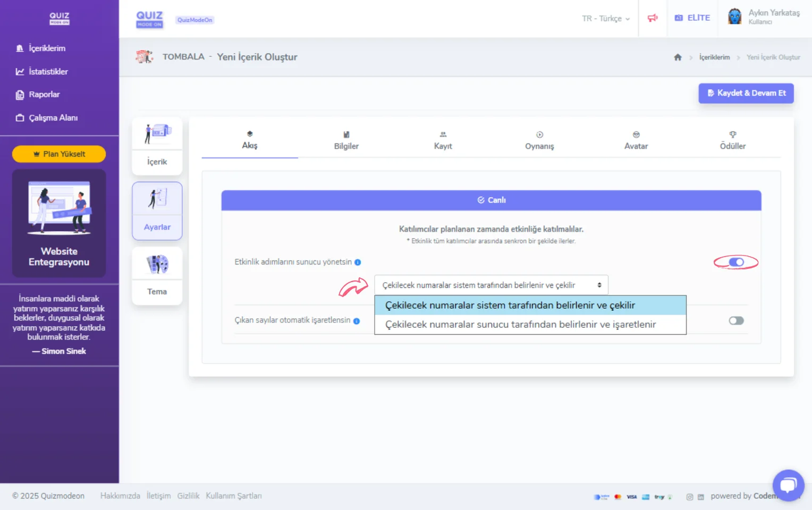Click info icon beside 'Çıkan sayılar otomatik işaretlensin'
This screenshot has height=510, width=812.
coord(357,321)
